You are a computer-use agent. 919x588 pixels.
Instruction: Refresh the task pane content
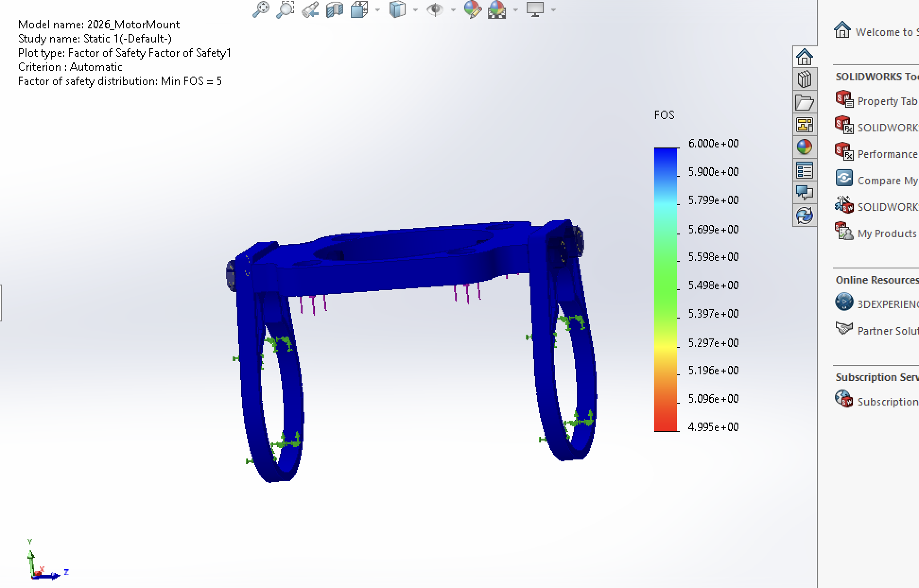(806, 216)
